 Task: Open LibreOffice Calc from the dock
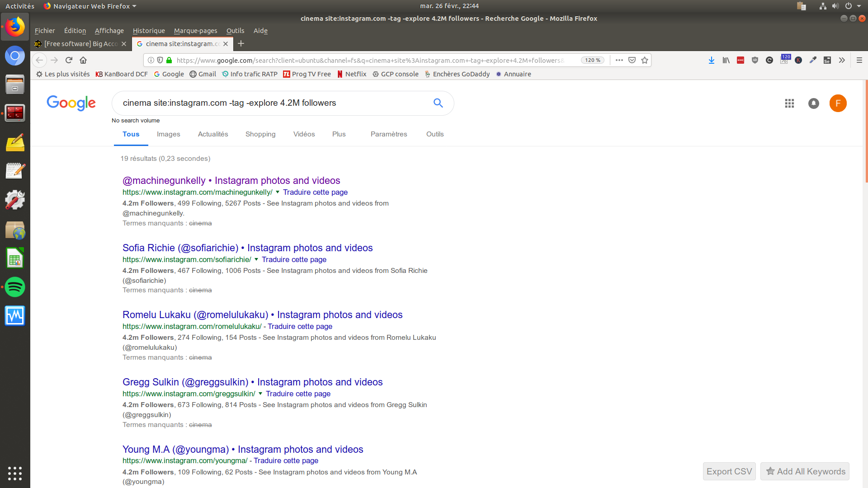(15, 258)
